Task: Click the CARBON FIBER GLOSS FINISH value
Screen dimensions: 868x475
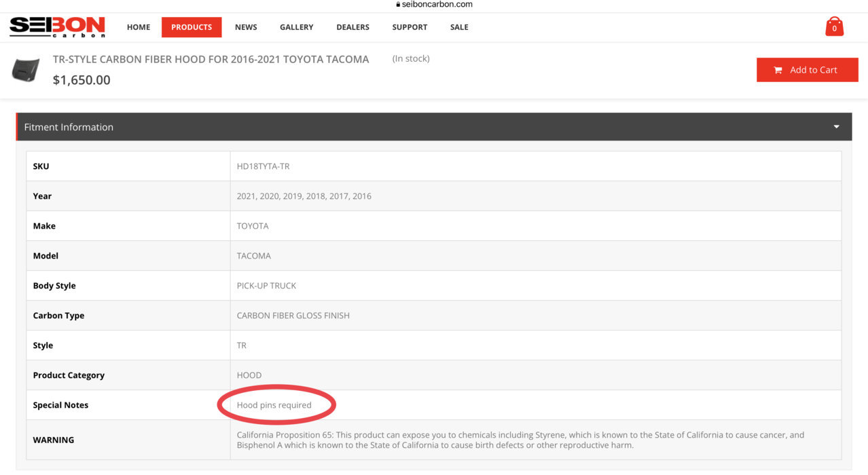Action: (293, 316)
